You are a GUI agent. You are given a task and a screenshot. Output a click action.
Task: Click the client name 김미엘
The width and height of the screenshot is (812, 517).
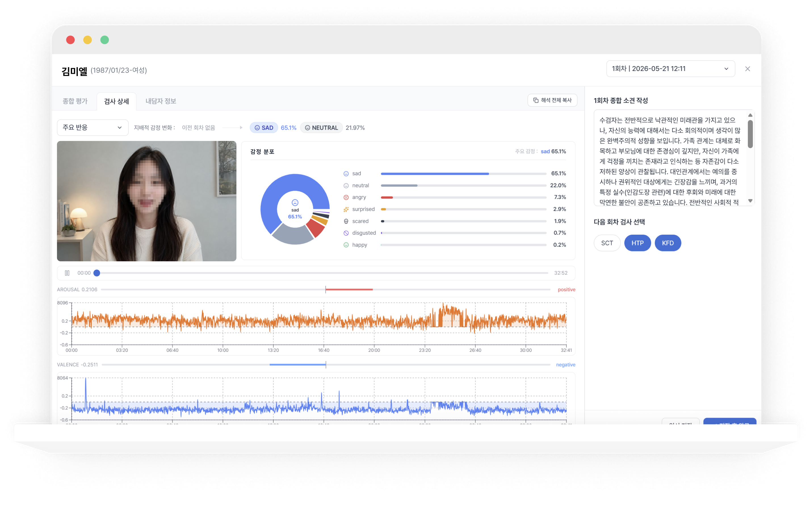click(75, 71)
